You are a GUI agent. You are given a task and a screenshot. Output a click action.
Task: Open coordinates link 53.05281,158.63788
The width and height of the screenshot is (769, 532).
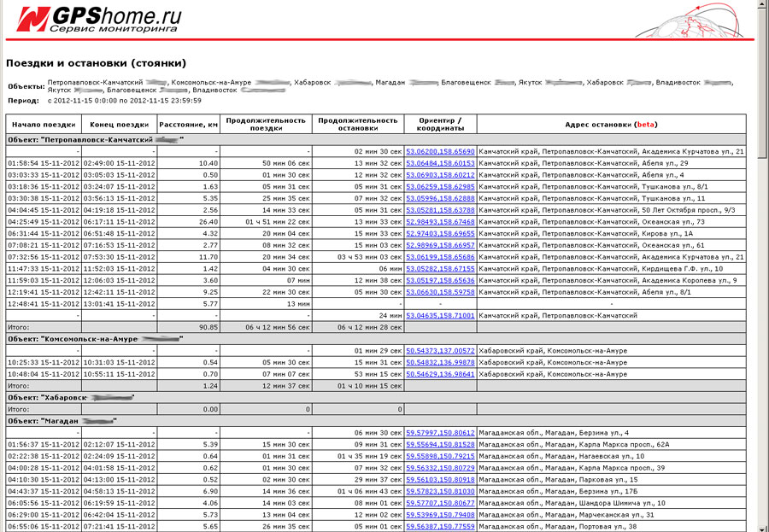point(440,210)
